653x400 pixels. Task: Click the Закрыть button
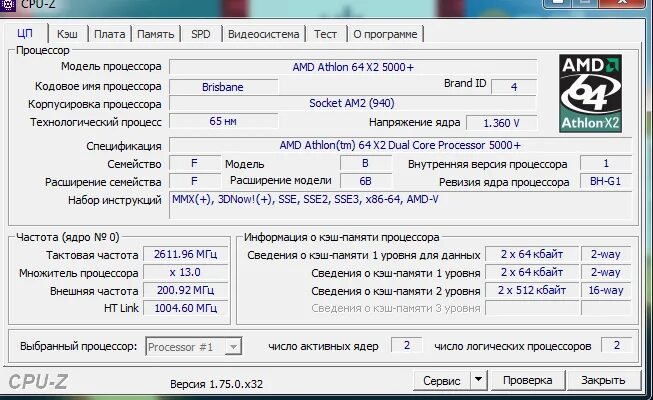pos(603,380)
